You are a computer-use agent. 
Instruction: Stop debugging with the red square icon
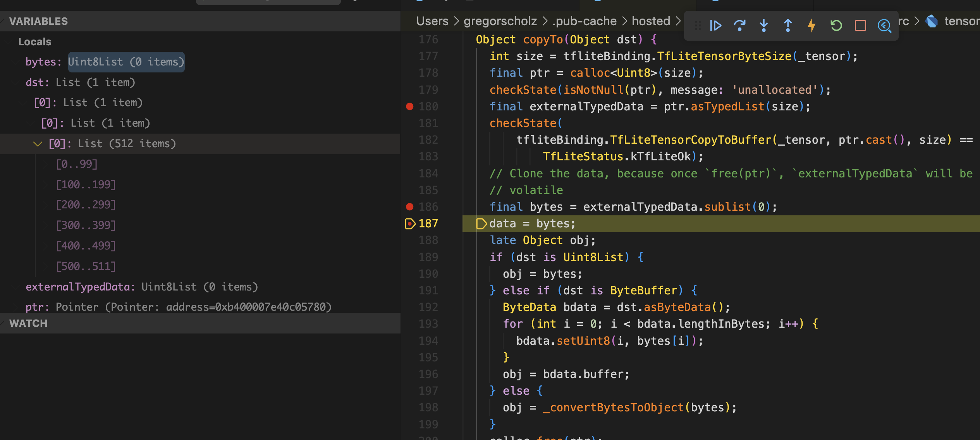click(x=860, y=26)
